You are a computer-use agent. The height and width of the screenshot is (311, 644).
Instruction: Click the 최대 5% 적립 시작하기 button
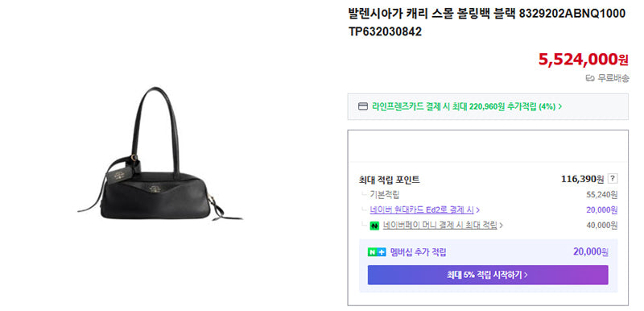click(488, 275)
